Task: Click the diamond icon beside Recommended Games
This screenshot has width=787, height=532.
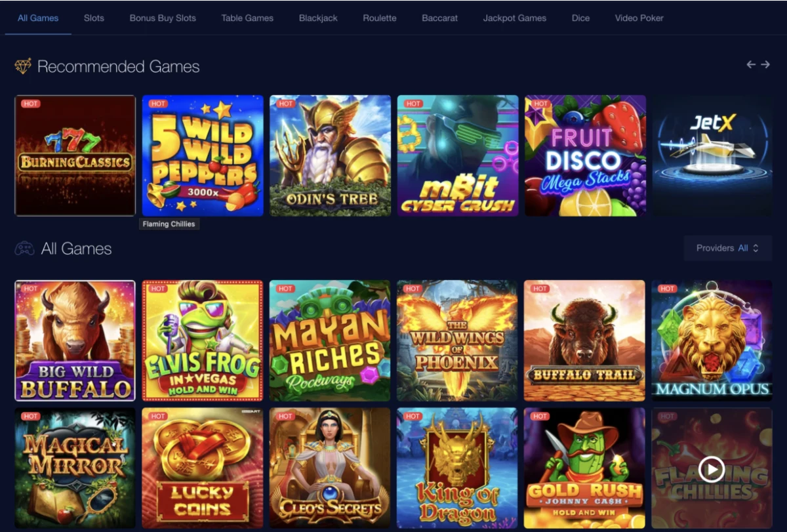Action: (23, 66)
